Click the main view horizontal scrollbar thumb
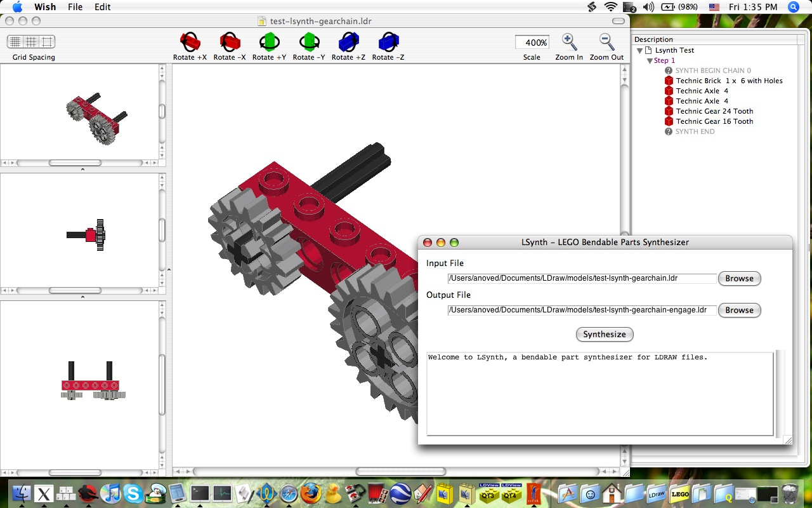Image resolution: width=812 pixels, height=508 pixels. (400, 472)
